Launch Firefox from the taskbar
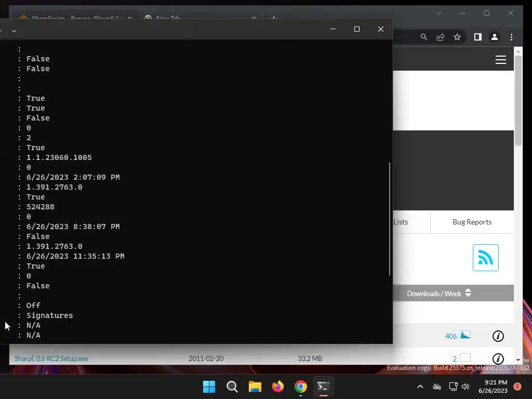532x399 pixels. 278,387
